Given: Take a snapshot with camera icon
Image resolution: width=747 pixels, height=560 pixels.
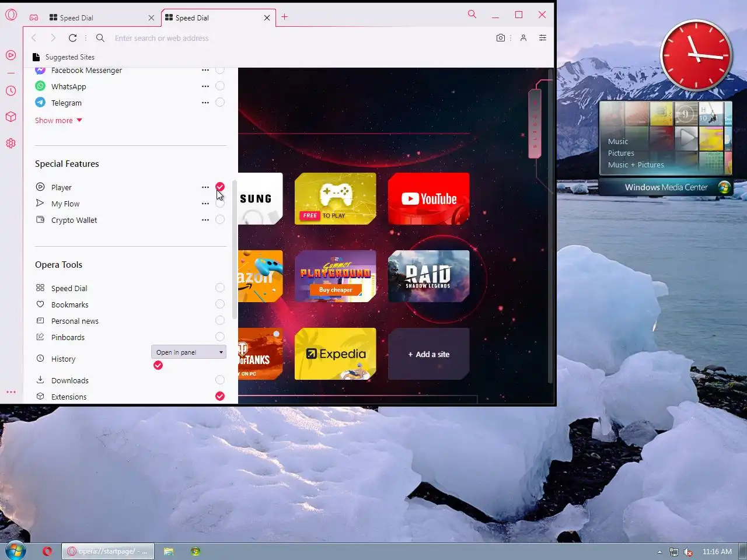Looking at the screenshot, I should point(500,38).
